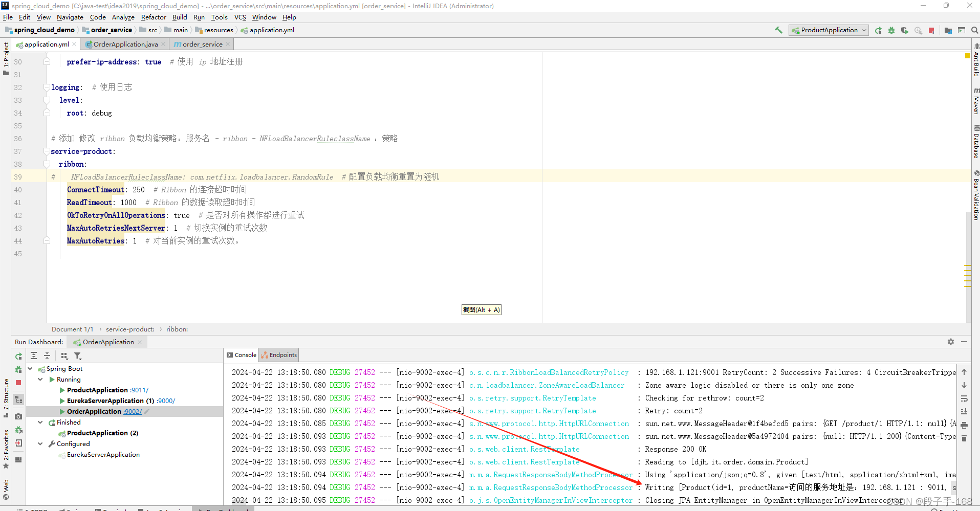Toggle soft-wrap in the console
Screen dimensions: 980x511
tap(964, 398)
